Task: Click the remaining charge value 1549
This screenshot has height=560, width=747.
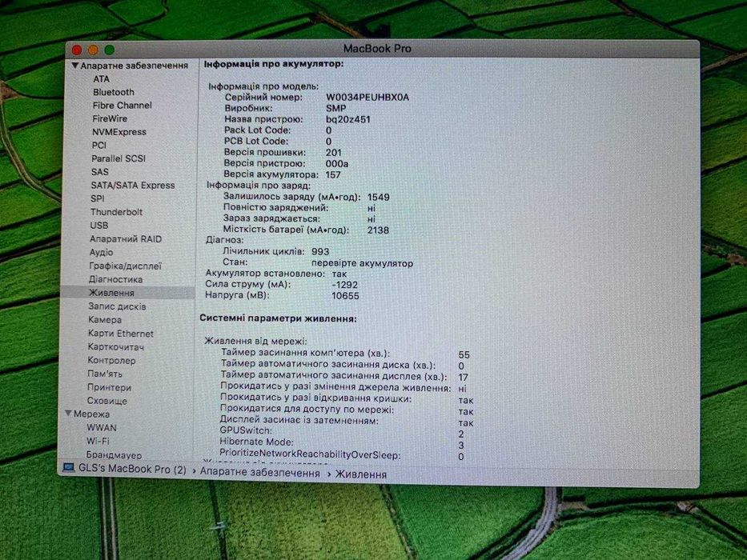Action: pyautogui.click(x=378, y=197)
